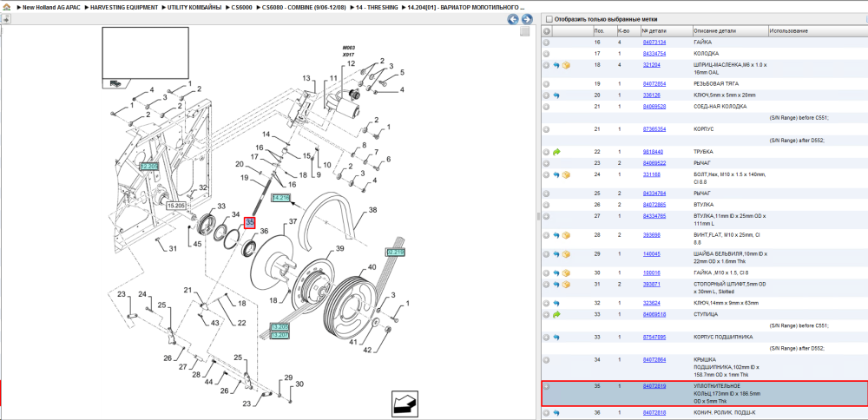Click the blue replacement arrow for part 321204

pyautogui.click(x=556, y=65)
